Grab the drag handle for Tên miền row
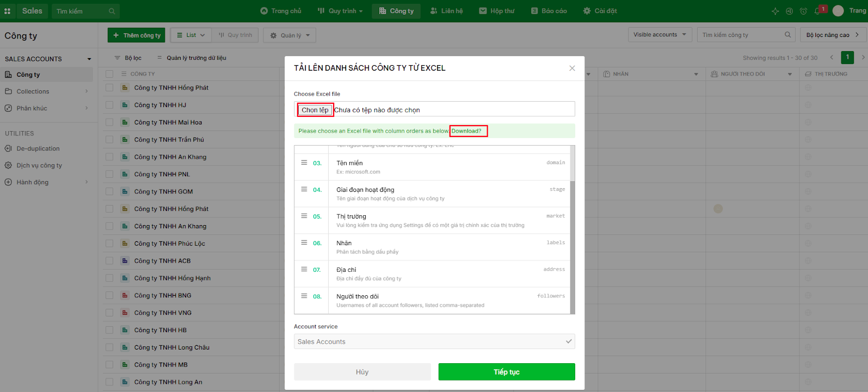Screen dimensions: 868x392 pos(304,163)
